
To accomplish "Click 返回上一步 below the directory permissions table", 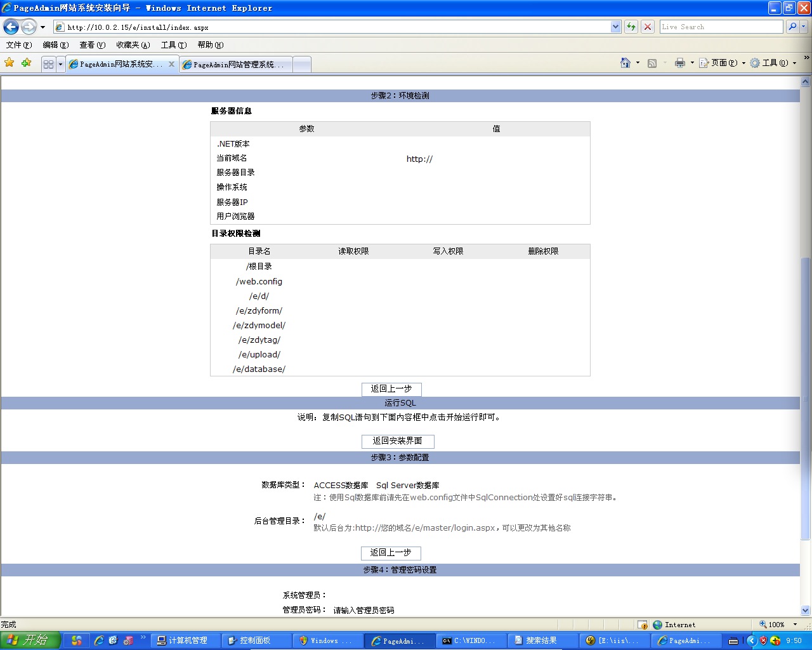I will [x=391, y=389].
